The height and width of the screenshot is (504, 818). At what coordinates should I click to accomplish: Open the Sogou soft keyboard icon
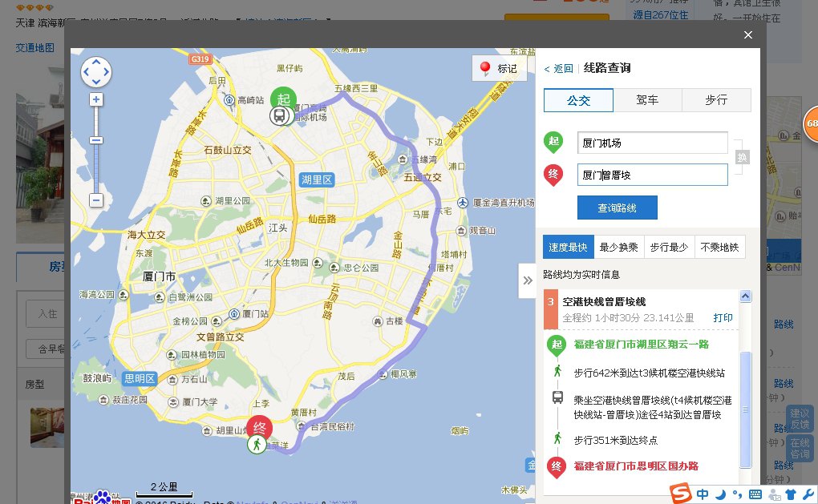point(755,494)
